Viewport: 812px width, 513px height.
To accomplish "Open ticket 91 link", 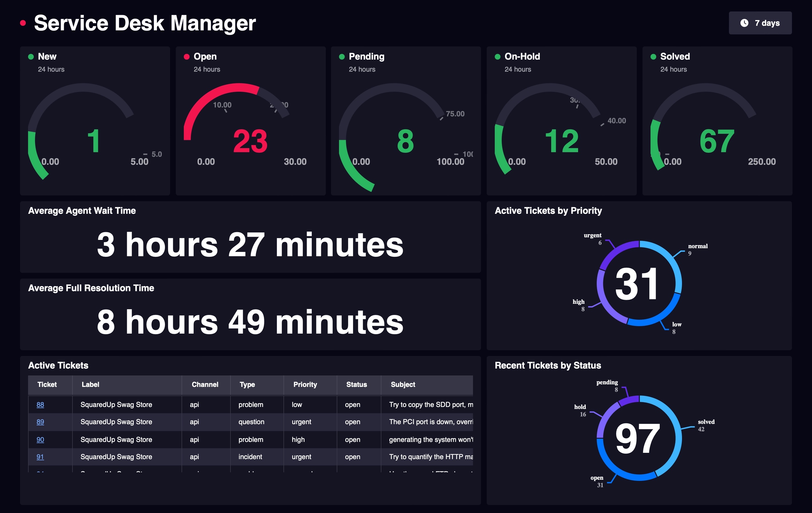I will (x=40, y=457).
